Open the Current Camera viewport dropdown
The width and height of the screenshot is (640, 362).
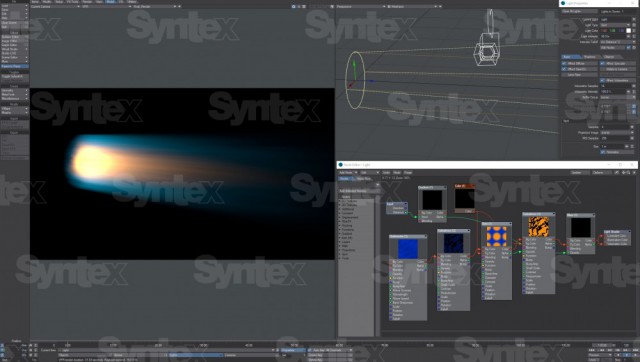pos(55,7)
